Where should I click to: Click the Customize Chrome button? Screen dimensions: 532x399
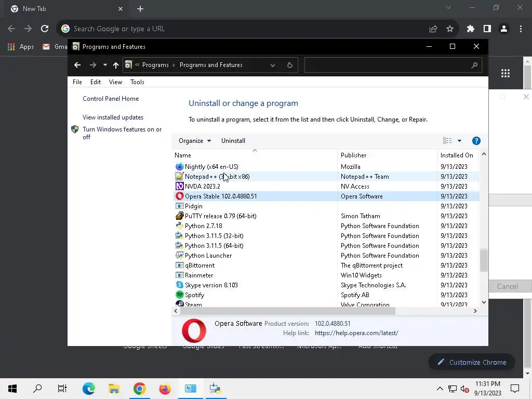[472, 362]
